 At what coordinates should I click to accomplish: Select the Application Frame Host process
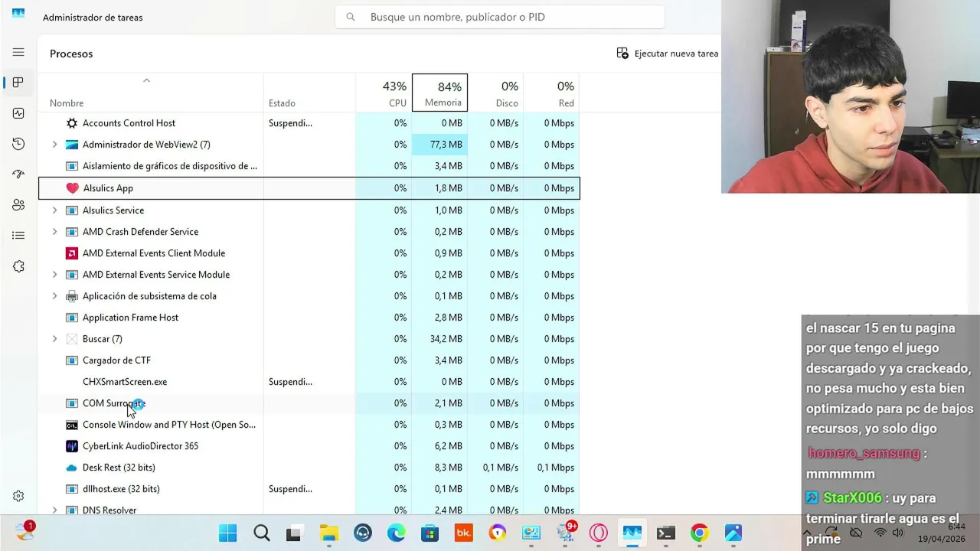pyautogui.click(x=309, y=318)
